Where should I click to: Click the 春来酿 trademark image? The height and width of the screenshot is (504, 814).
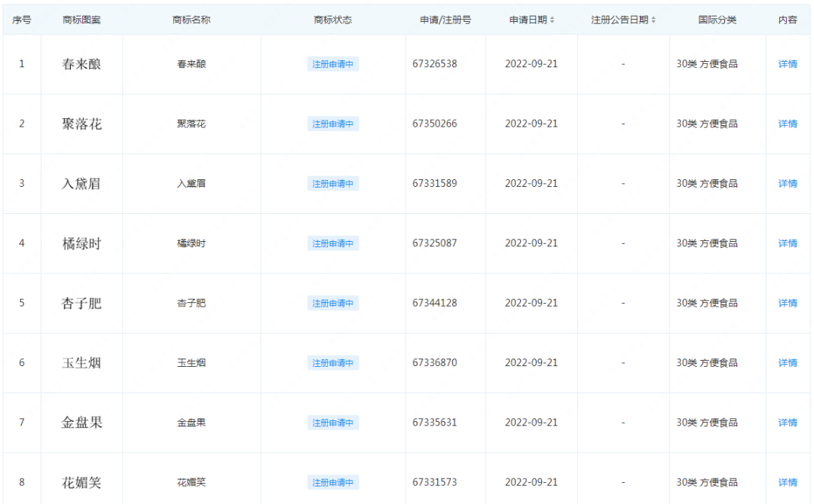pos(81,64)
